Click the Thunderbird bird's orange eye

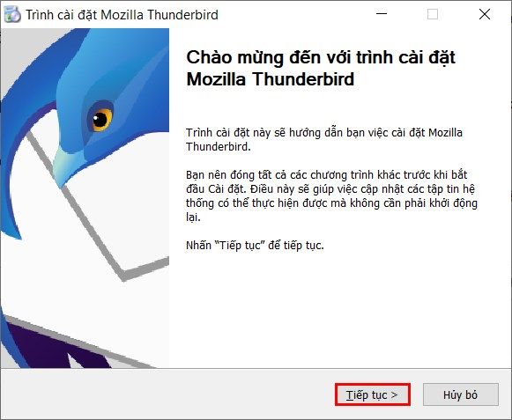[x=100, y=119]
